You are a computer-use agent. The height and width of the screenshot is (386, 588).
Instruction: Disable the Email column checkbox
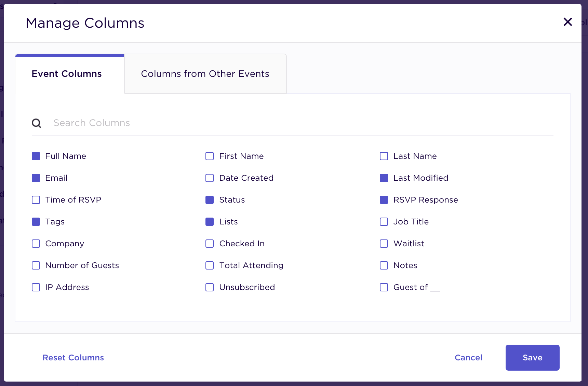(36, 178)
